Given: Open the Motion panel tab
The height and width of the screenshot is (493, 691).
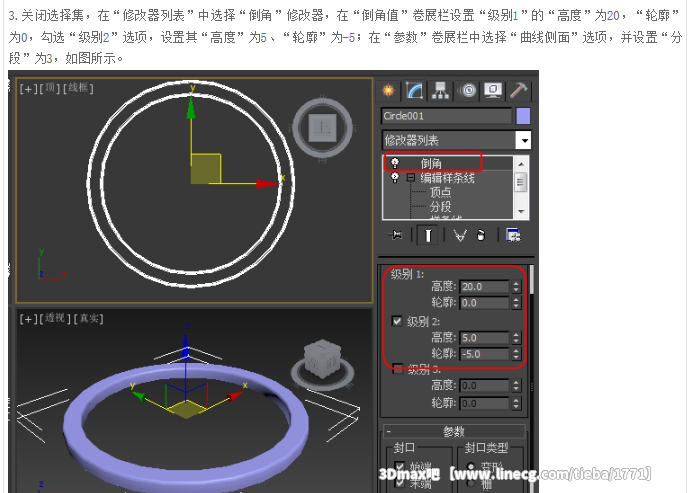Looking at the screenshot, I should [468, 90].
